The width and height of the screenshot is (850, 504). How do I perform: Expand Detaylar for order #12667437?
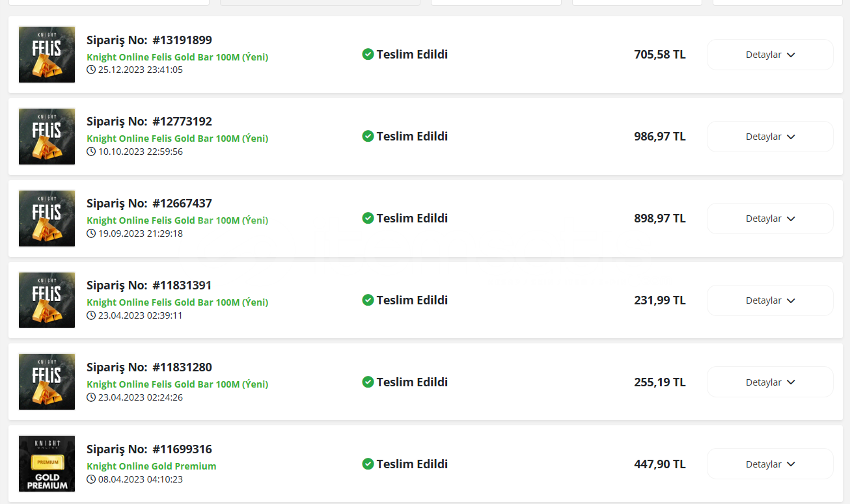coord(770,219)
